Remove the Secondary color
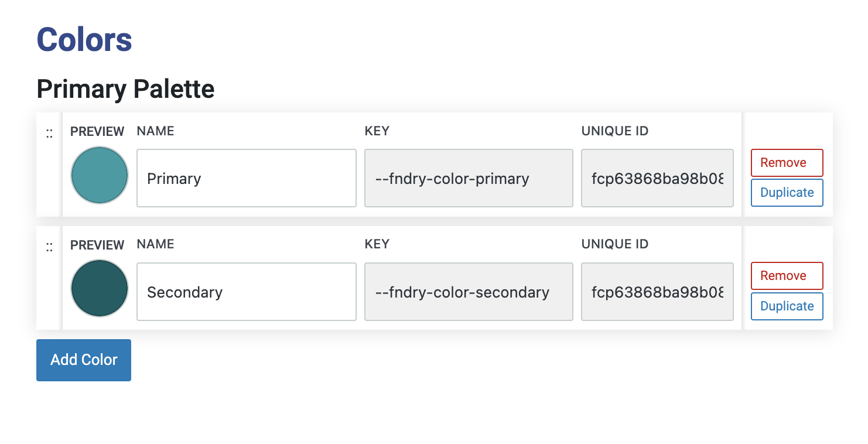 tap(787, 276)
